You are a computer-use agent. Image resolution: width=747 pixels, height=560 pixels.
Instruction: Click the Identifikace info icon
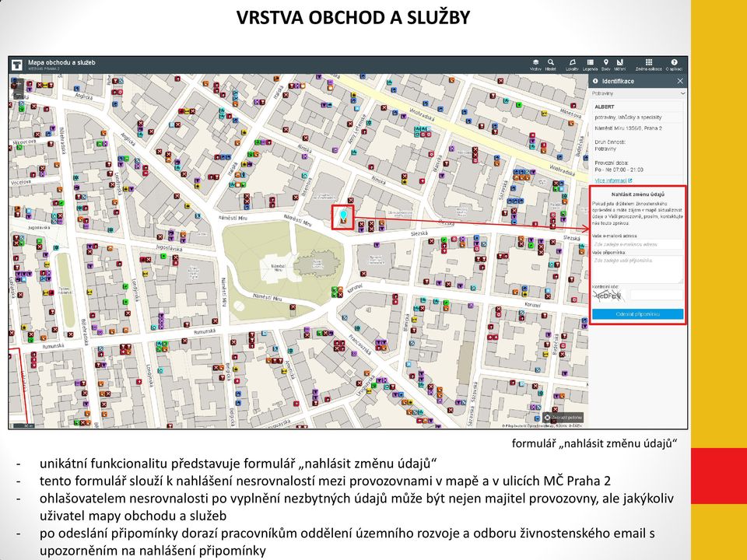click(x=595, y=81)
